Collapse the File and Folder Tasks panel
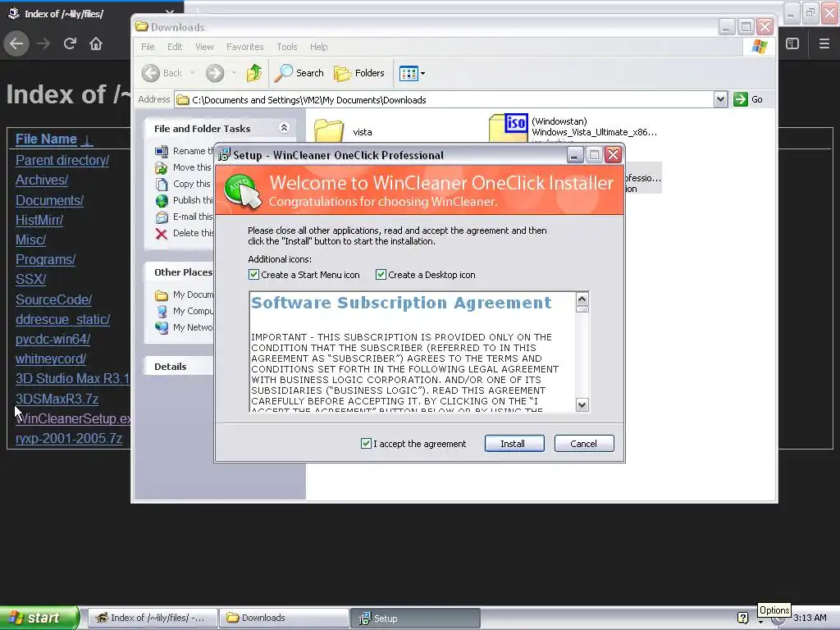 (x=284, y=127)
